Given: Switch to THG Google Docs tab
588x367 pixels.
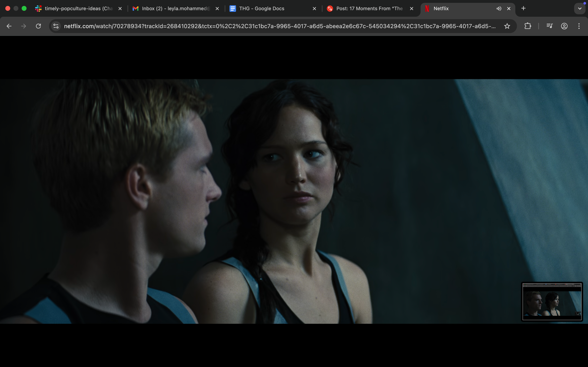Looking at the screenshot, I should (x=265, y=9).
